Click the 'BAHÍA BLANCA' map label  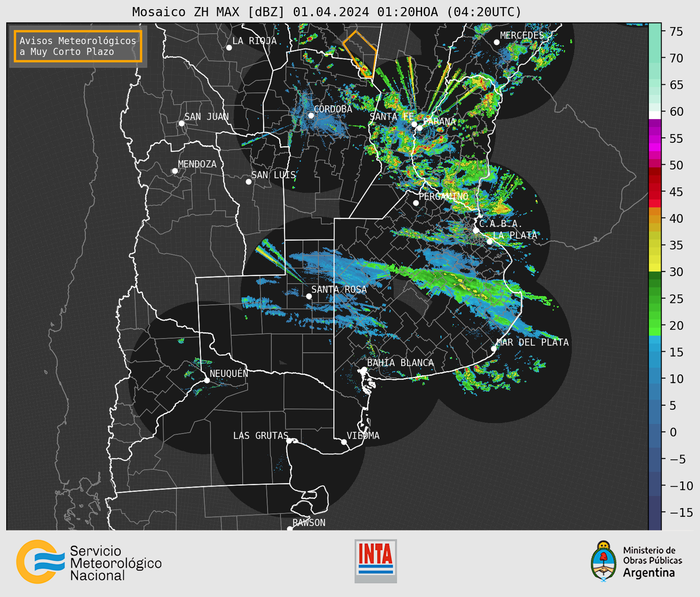point(400,363)
